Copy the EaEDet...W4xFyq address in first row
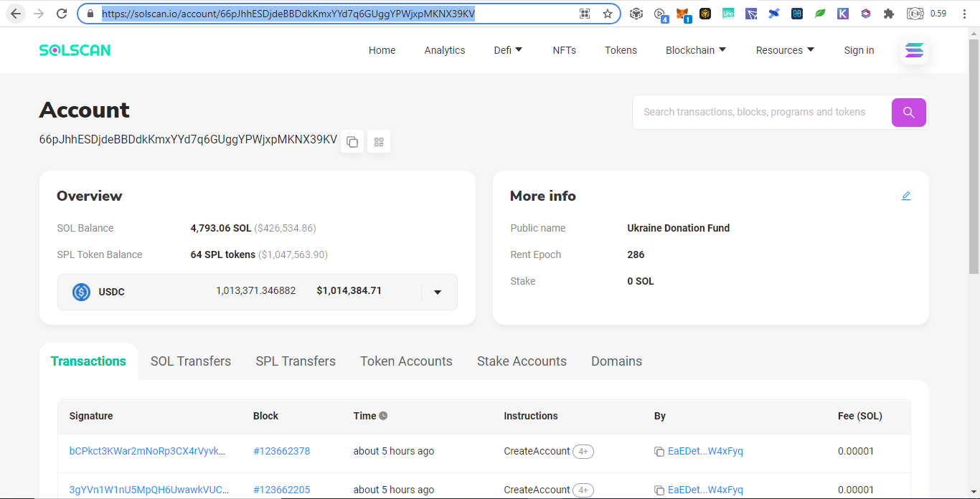The height and width of the screenshot is (499, 980). click(x=659, y=452)
